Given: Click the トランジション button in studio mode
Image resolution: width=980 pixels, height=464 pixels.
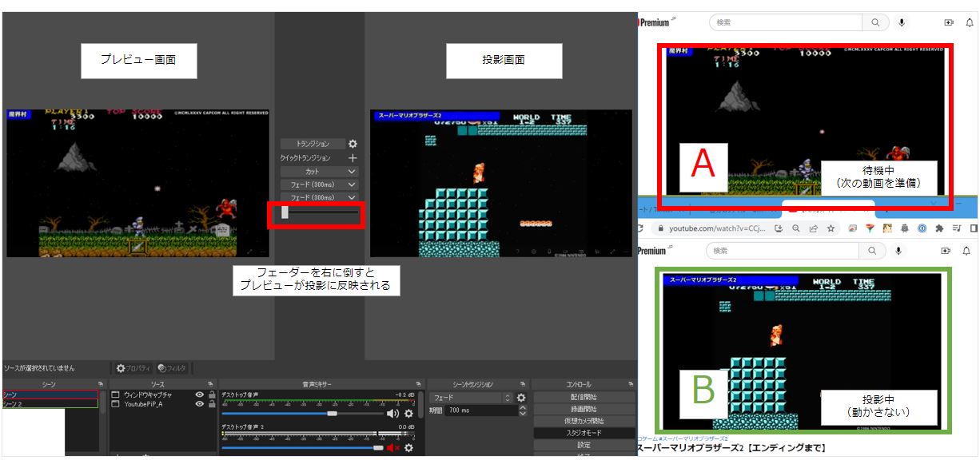Looking at the screenshot, I should point(313,144).
